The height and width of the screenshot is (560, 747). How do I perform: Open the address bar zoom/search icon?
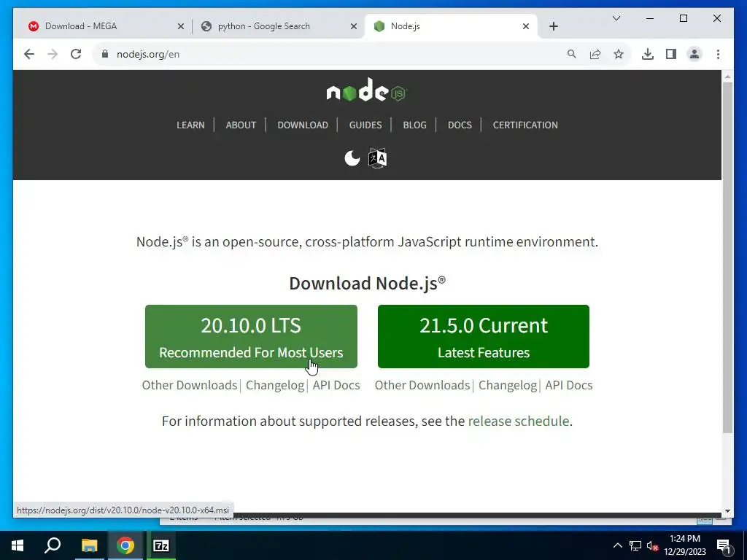(x=572, y=54)
